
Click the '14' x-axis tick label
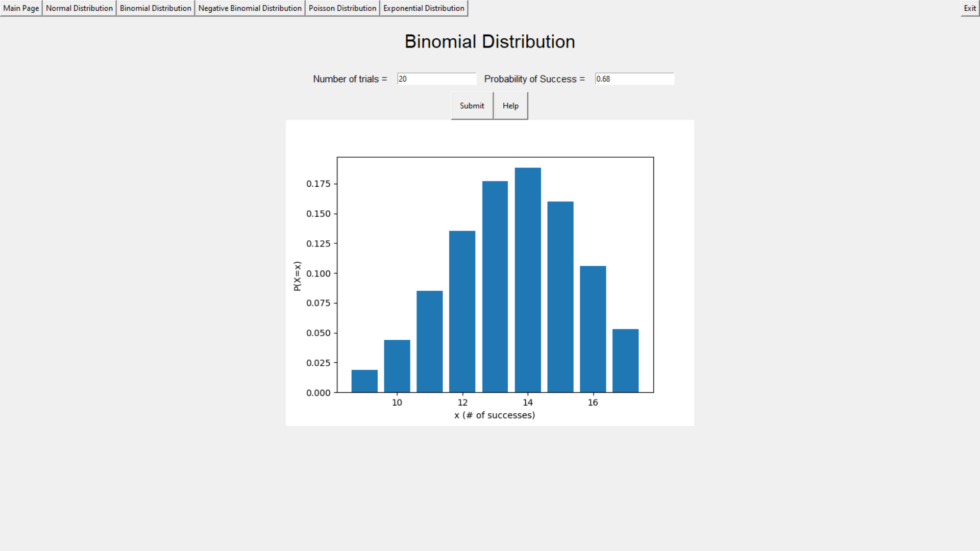coord(528,403)
